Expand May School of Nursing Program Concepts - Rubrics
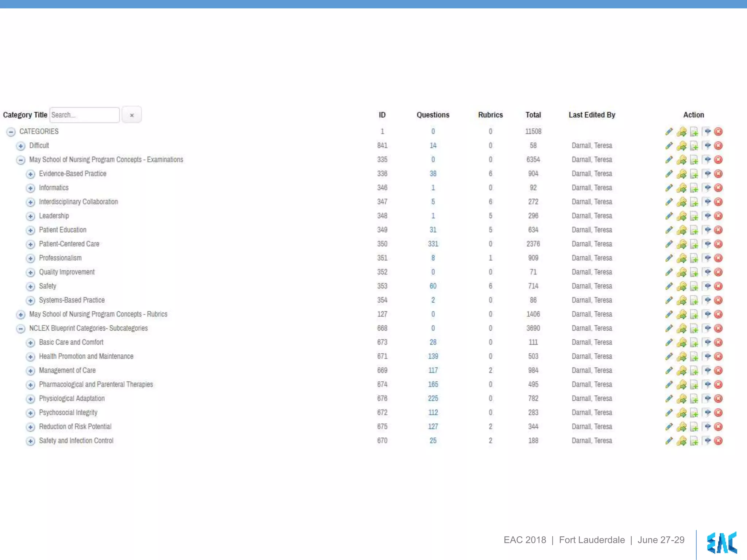The width and height of the screenshot is (747, 560). point(21,315)
